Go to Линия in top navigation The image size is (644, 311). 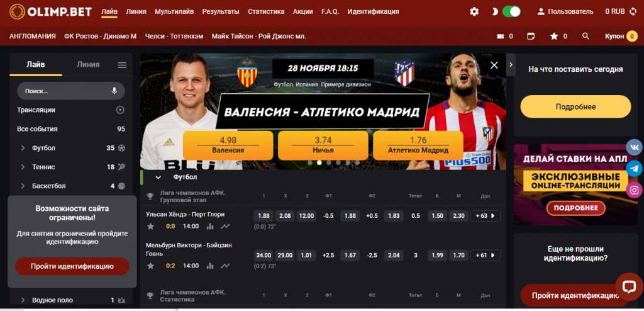[136, 11]
